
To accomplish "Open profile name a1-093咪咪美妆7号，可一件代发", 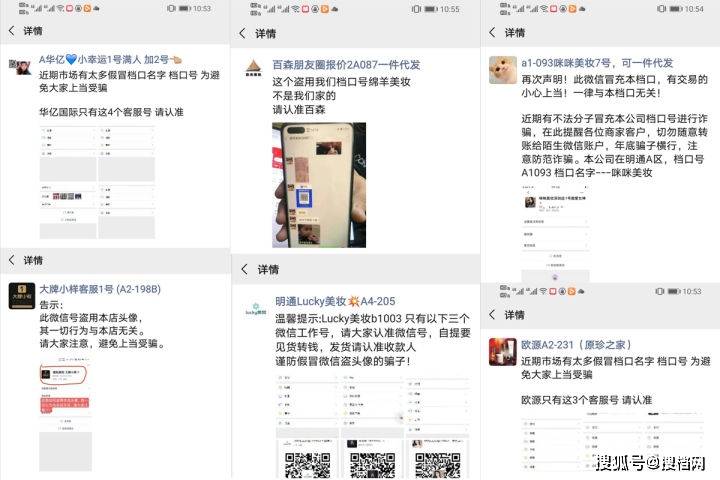I will (597, 63).
